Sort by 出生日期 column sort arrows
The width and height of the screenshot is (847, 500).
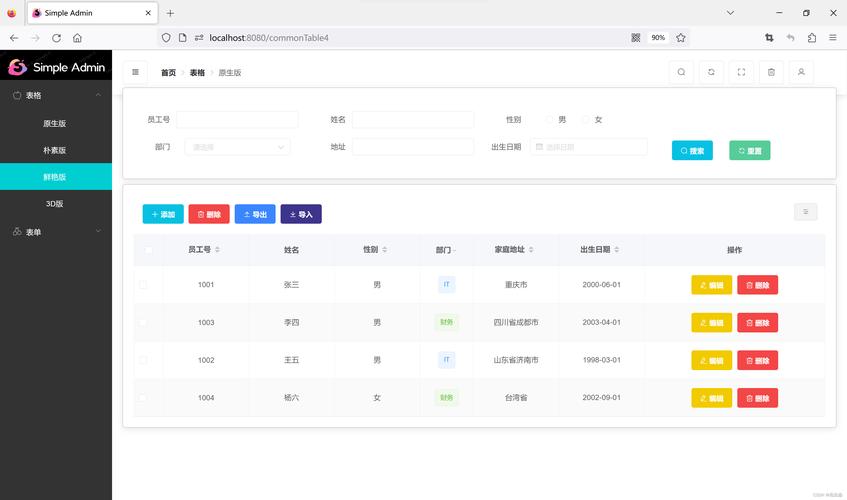point(616,249)
